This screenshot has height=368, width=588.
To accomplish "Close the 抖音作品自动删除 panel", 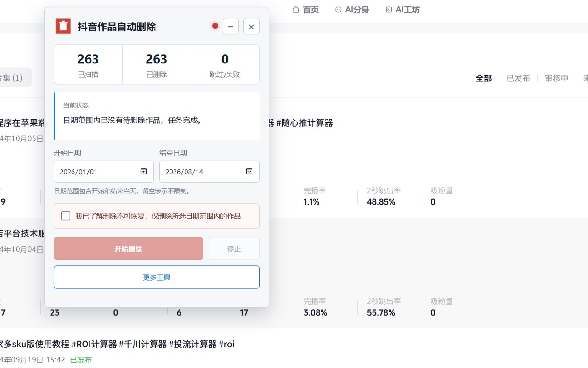I will (251, 26).
